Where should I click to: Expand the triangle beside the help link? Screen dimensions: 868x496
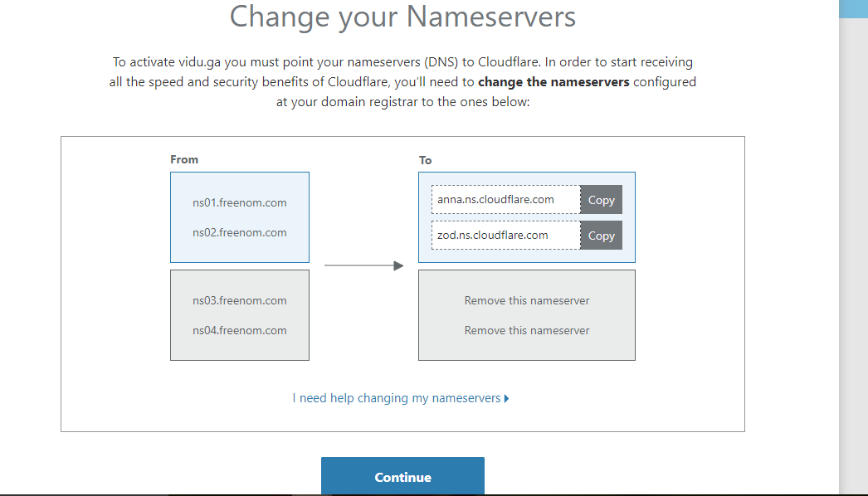pyautogui.click(x=506, y=398)
